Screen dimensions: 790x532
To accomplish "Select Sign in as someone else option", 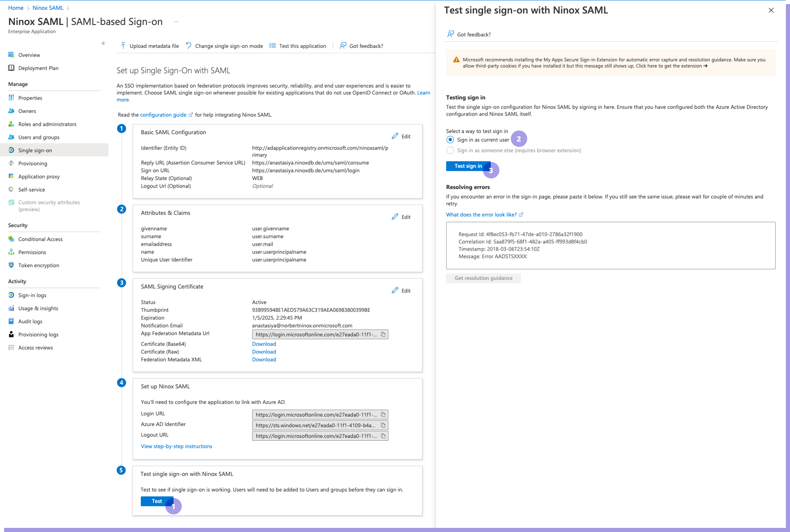I will click(450, 150).
